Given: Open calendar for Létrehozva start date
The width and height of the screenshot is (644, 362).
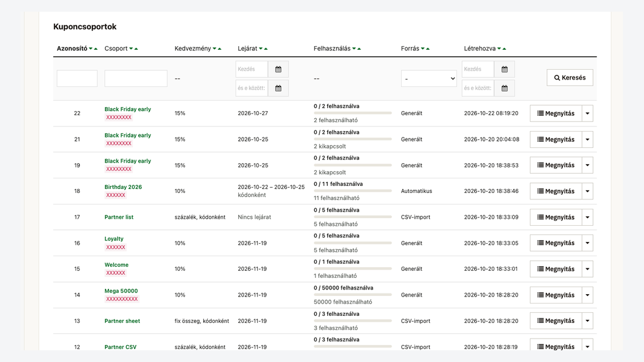Looking at the screenshot, I should click(504, 70).
